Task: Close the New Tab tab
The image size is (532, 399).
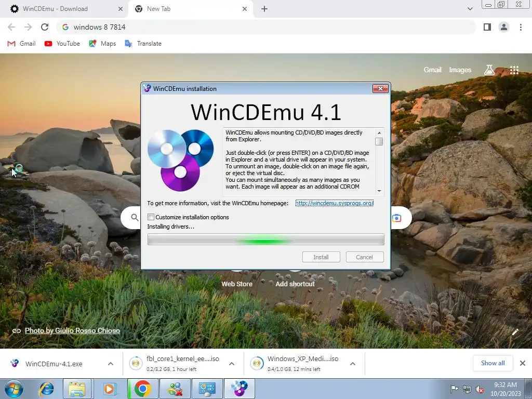Action: (x=244, y=9)
